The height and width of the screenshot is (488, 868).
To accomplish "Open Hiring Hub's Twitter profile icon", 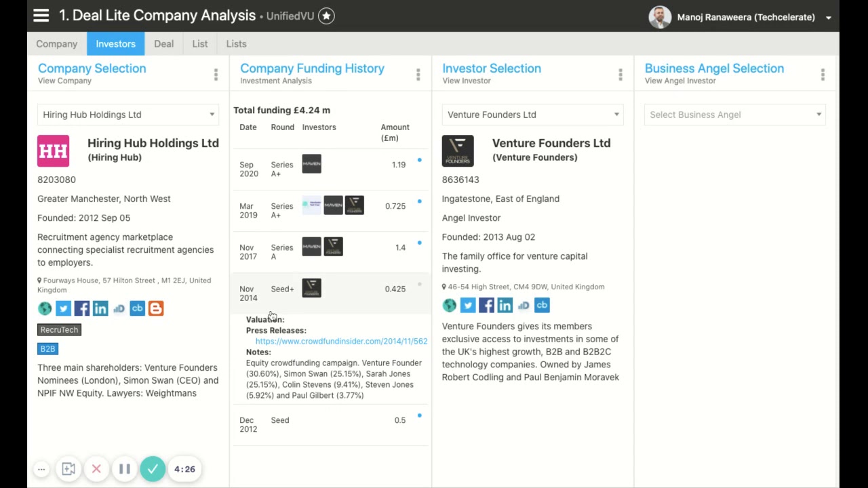I will [x=63, y=308].
